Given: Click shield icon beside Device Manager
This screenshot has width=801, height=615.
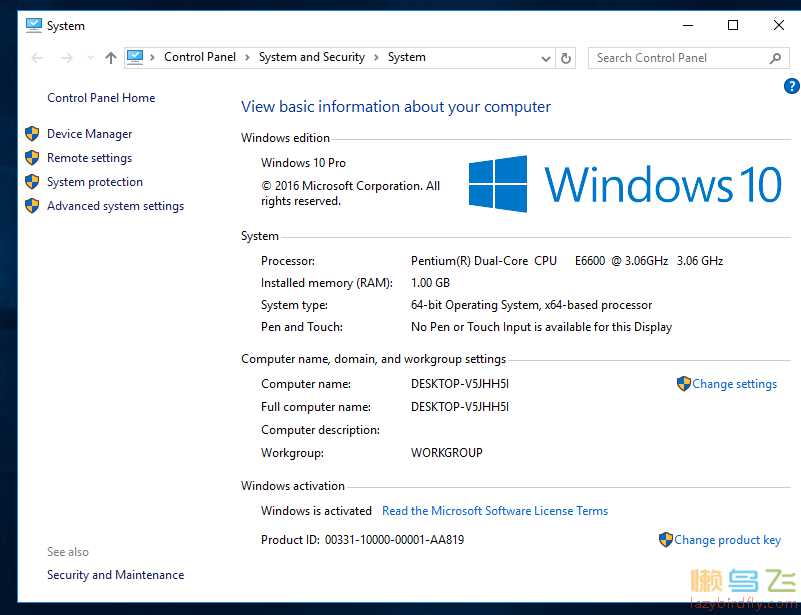Looking at the screenshot, I should point(32,134).
